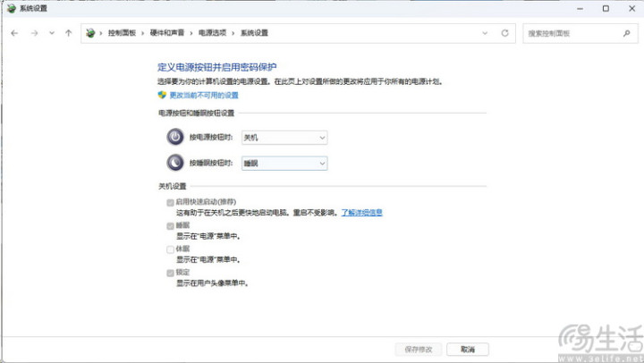Image resolution: width=644 pixels, height=363 pixels.
Task: Close the 系统设置 window
Action: click(632, 9)
